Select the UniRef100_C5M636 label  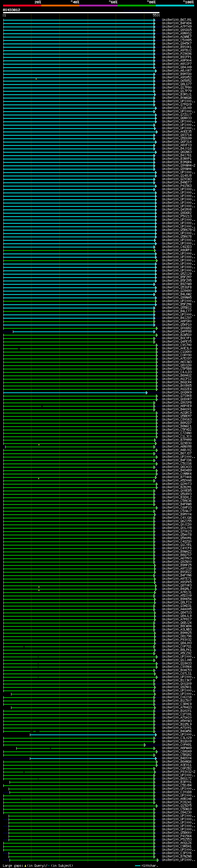(x=177, y=501)
